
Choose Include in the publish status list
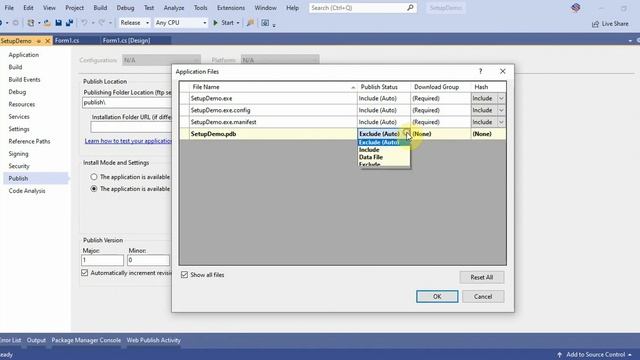[384, 150]
